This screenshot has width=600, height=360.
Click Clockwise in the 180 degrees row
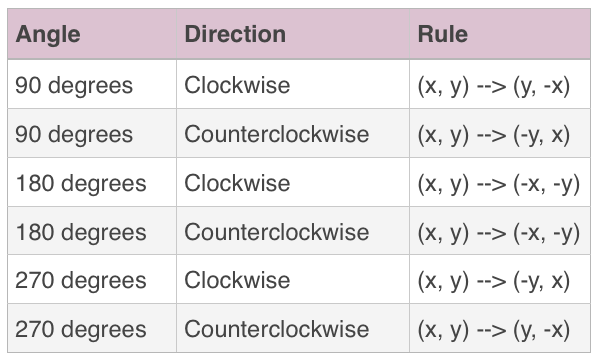point(237,183)
